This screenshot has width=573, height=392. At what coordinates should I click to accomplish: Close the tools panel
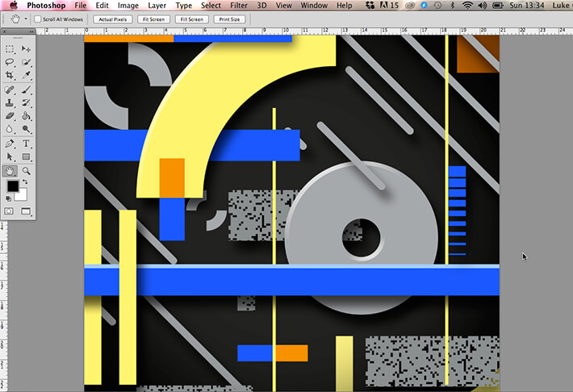click(5, 31)
